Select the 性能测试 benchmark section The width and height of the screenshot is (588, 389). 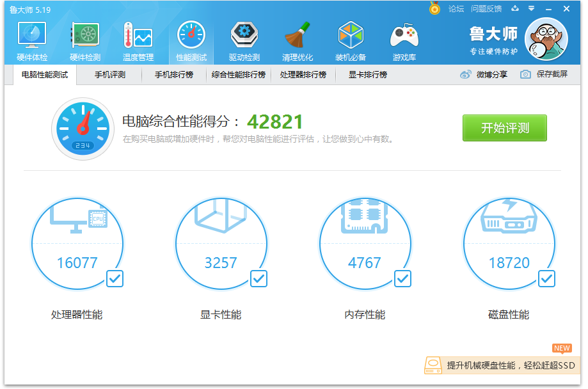point(191,40)
